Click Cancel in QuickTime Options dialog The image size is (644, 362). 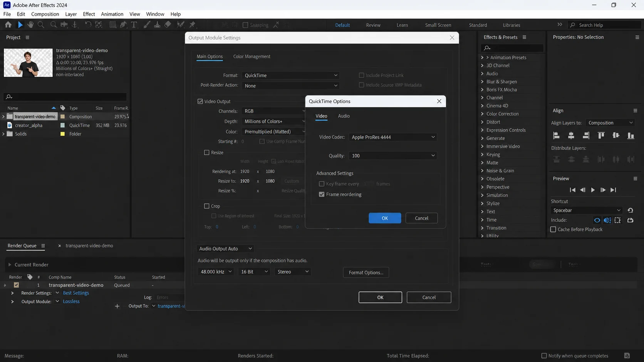tap(421, 218)
